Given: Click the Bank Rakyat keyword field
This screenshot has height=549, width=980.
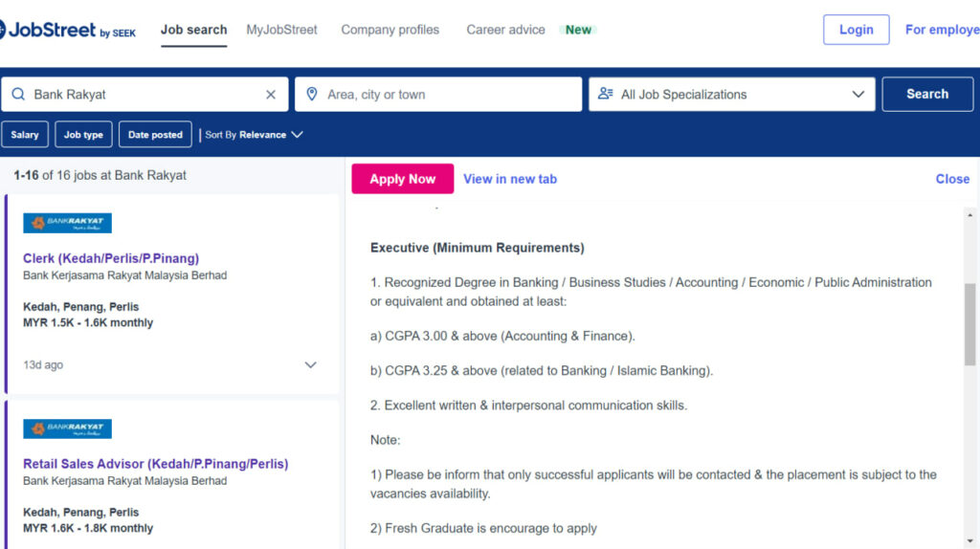Looking at the screenshot, I should point(145,95).
